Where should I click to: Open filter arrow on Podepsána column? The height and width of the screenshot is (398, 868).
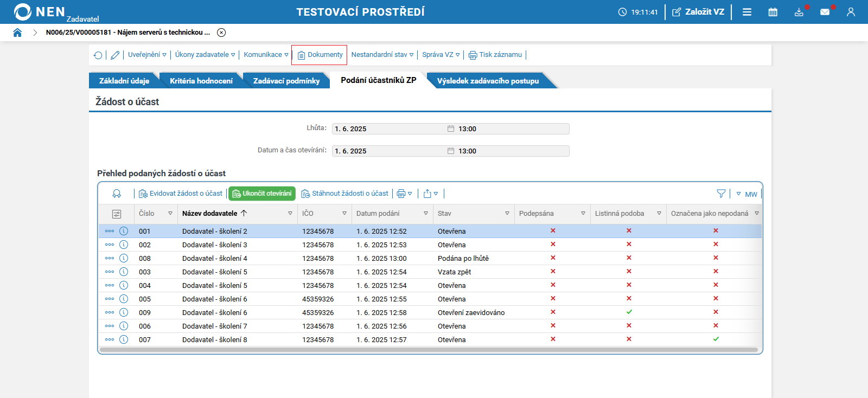click(x=583, y=214)
